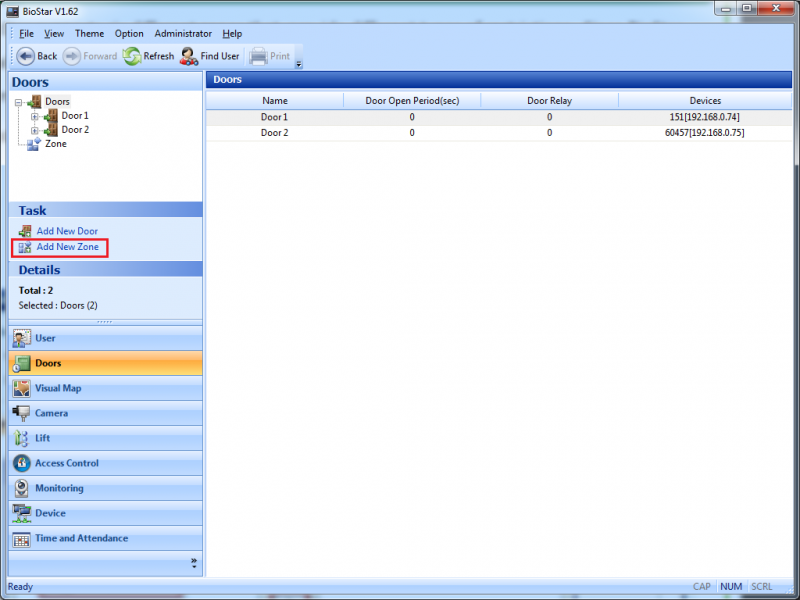
Task: Open the Time and Attendance section
Action: click(81, 538)
